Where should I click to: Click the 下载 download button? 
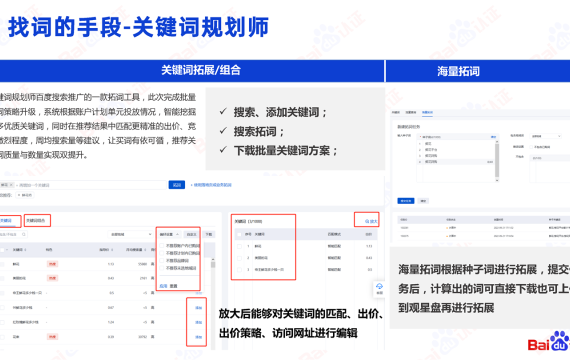pyautogui.click(x=209, y=234)
